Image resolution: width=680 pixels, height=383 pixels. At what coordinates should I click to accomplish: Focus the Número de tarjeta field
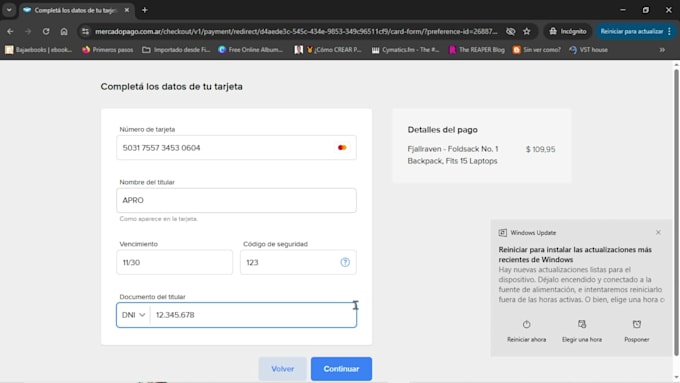(x=236, y=147)
